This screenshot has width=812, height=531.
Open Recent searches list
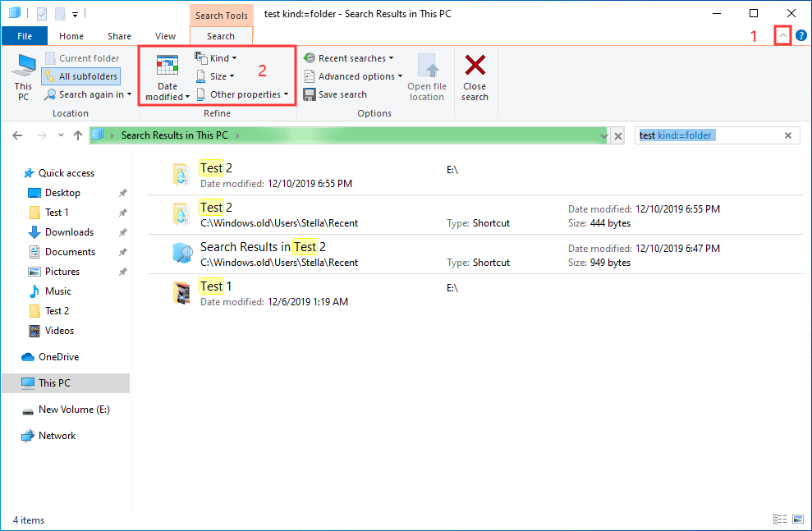click(x=351, y=58)
